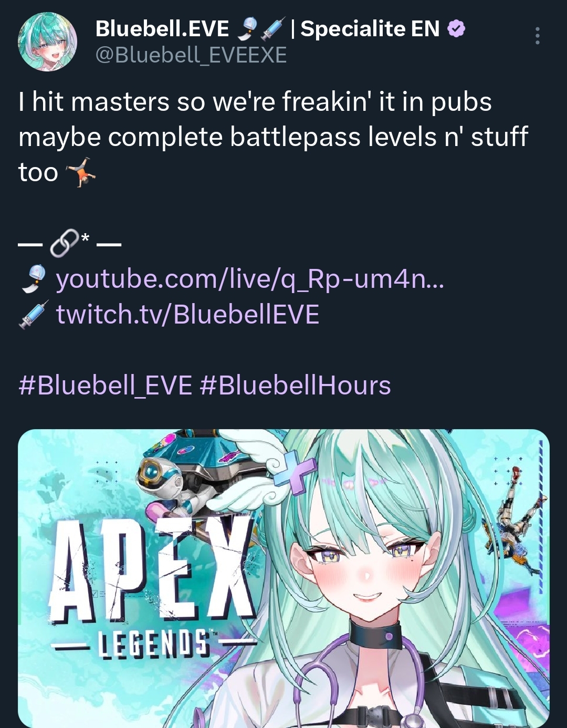Open the stream thumbnail image
Image resolution: width=567 pixels, height=728 pixels.
283,578
